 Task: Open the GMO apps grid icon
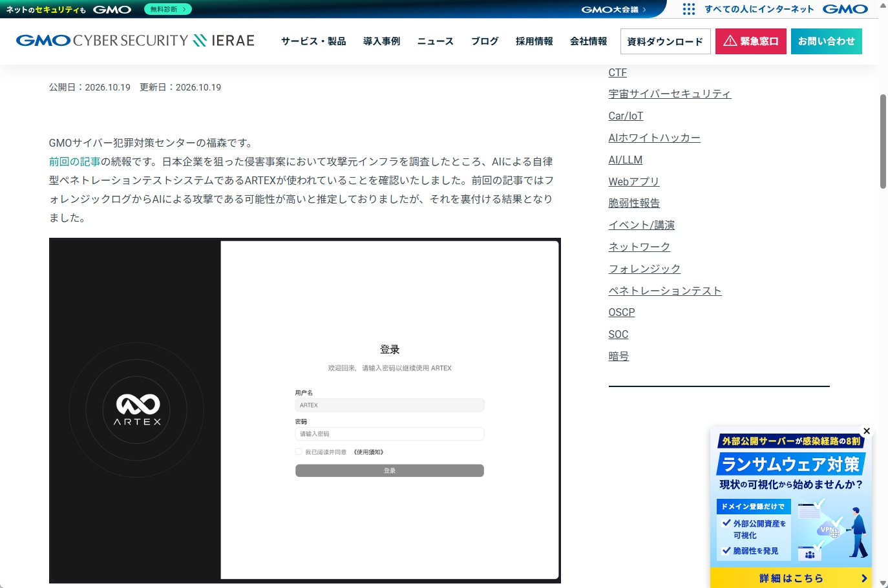[689, 9]
